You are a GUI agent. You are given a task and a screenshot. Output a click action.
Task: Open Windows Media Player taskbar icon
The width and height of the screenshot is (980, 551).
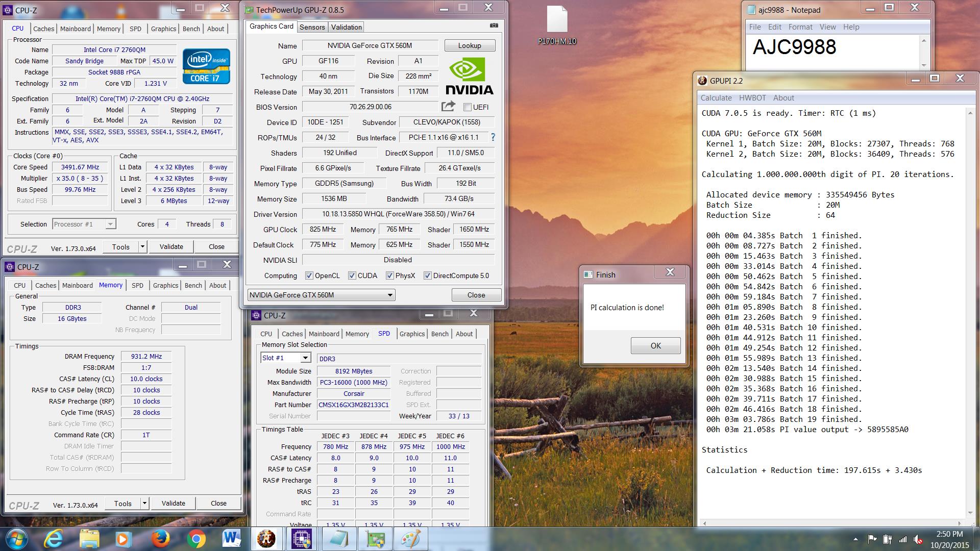[x=122, y=539]
